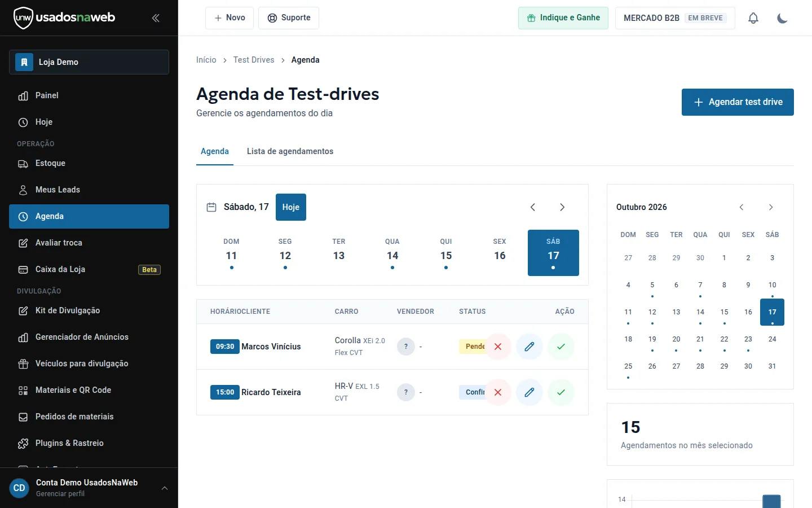This screenshot has height=508, width=812.
Task: Open Suporte from the top bar
Action: [x=289, y=18]
